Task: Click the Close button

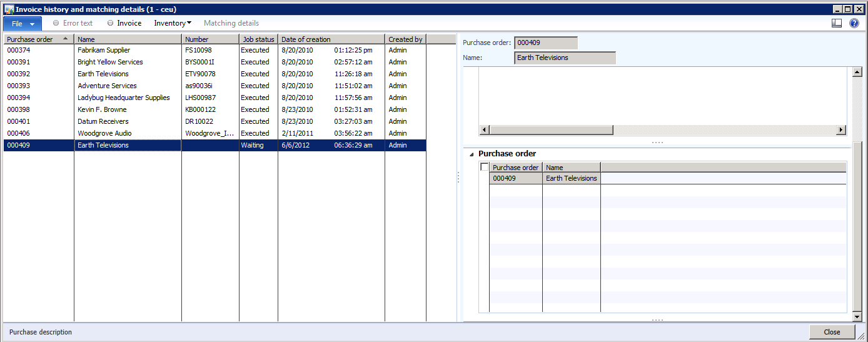Action: [832, 332]
